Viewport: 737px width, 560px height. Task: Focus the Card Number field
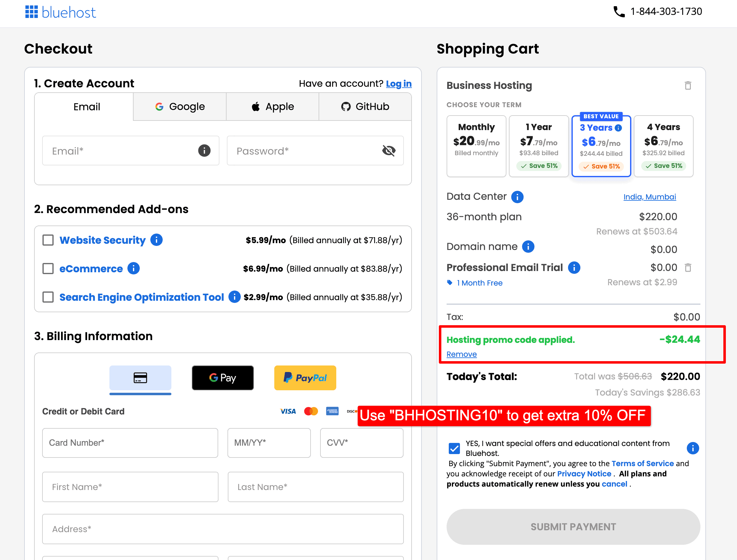tap(130, 443)
